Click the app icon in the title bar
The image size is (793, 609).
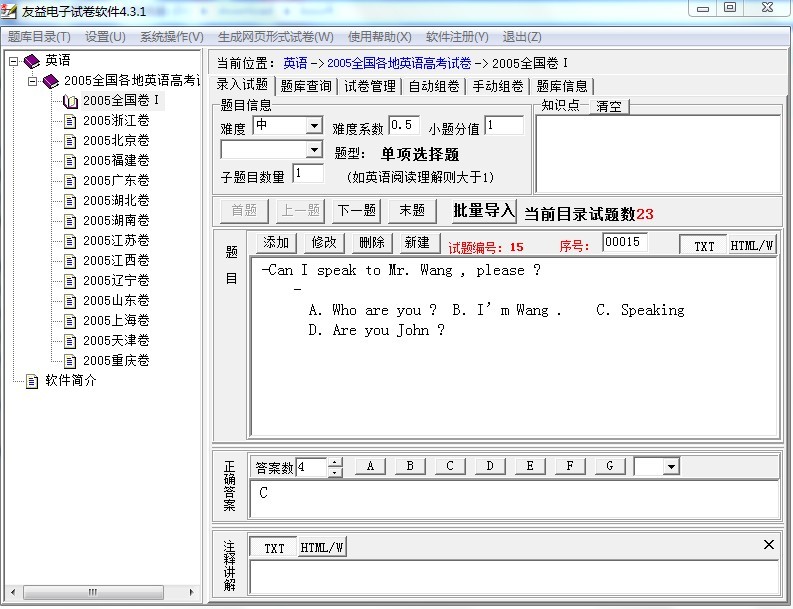(x=9, y=11)
